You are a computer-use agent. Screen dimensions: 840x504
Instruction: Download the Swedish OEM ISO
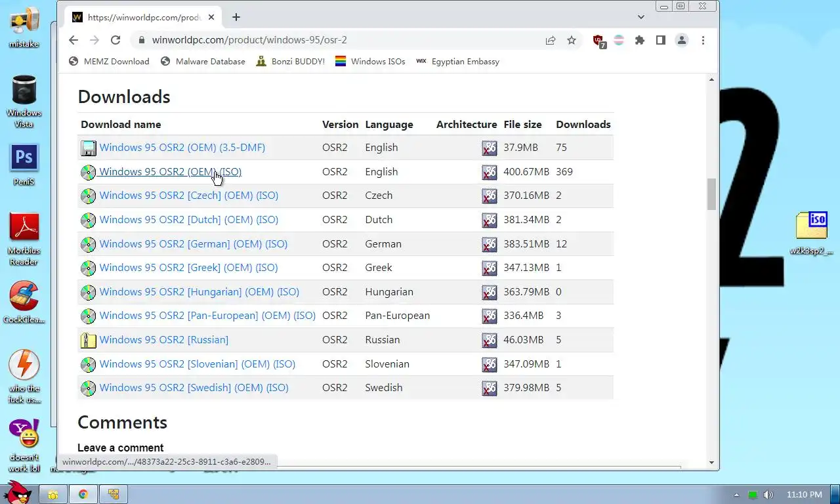[194, 388]
